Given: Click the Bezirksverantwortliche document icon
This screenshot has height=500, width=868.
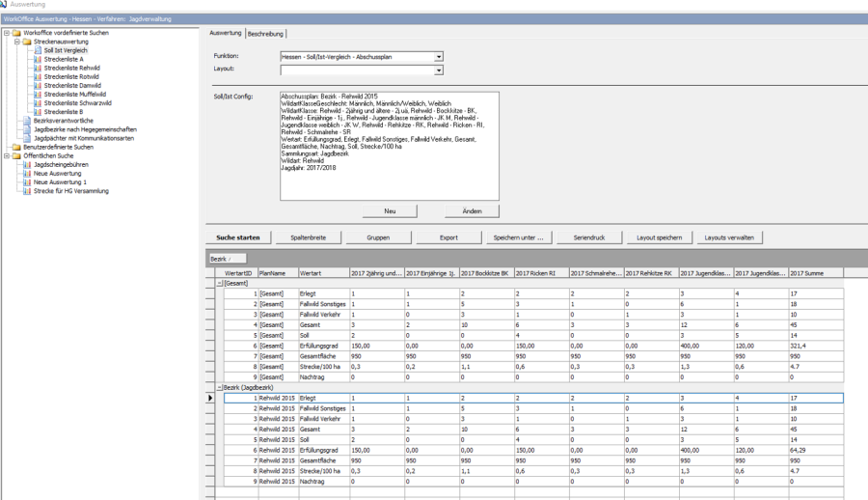Looking at the screenshot, I should point(28,120).
